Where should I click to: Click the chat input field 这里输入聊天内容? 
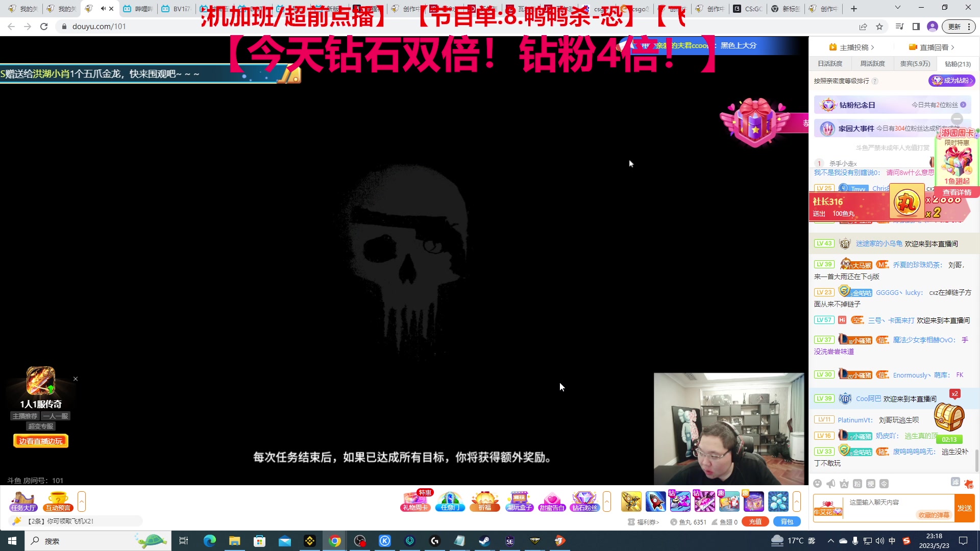898,503
